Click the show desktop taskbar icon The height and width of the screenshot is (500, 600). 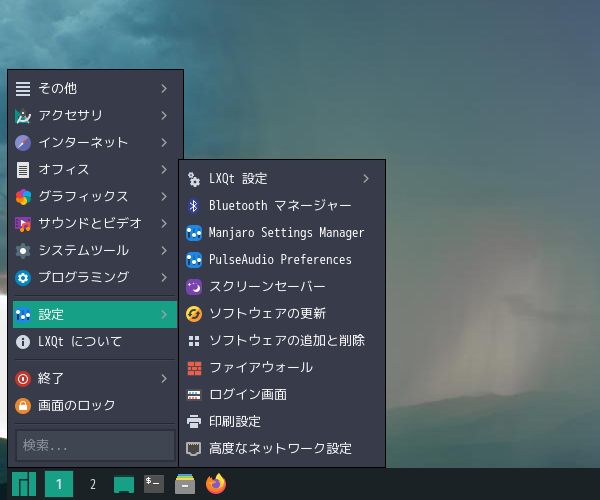click(x=124, y=484)
